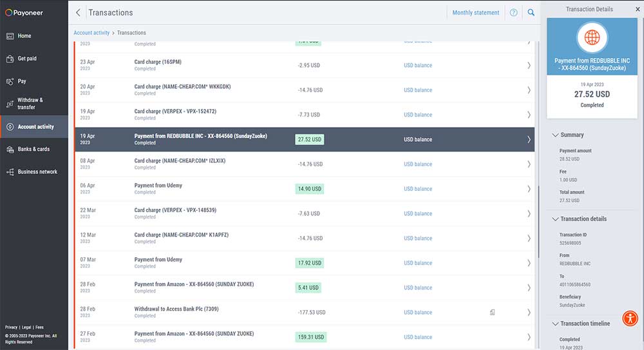The height and width of the screenshot is (350, 644).
Task: Click the transactions list vertical scrollbar
Action: (x=538, y=221)
